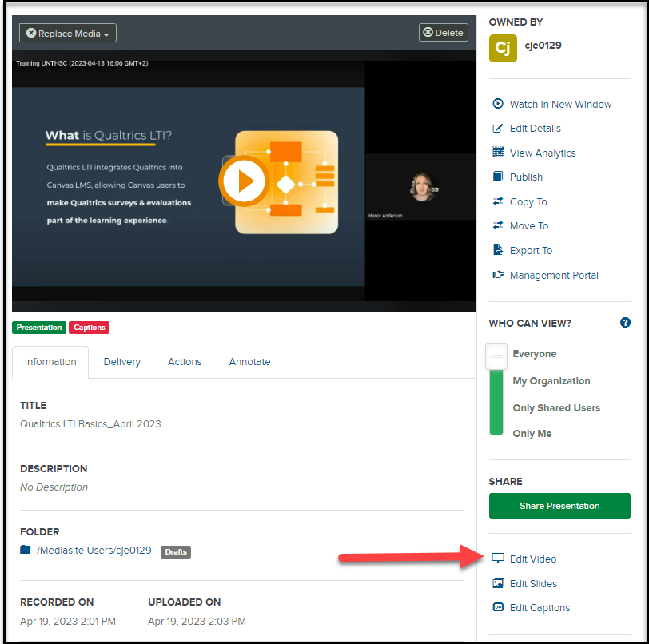Click the Copy To arrows icon
This screenshot has height=644, width=649.
498,201
